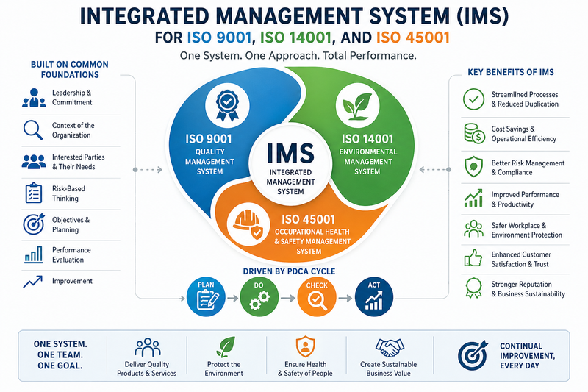This screenshot has width=588, height=392.
Task: Click the PLAN circle in PDCA cycle
Action: point(206,297)
